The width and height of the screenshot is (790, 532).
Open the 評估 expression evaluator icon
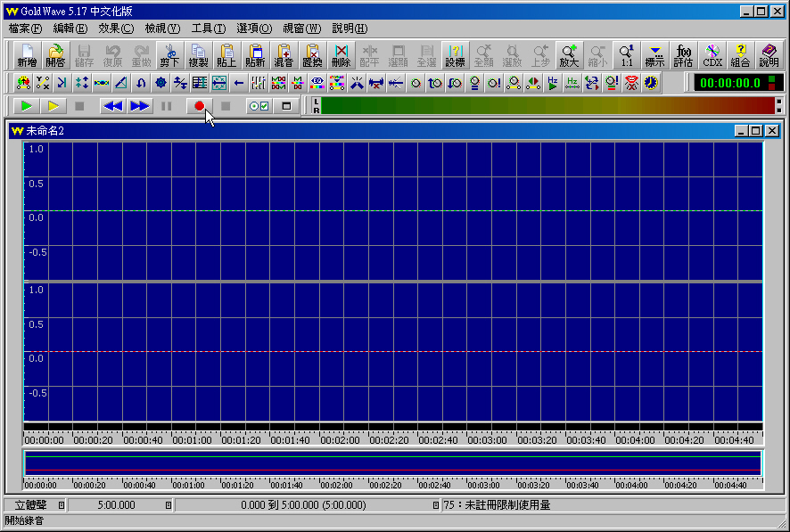(x=684, y=55)
